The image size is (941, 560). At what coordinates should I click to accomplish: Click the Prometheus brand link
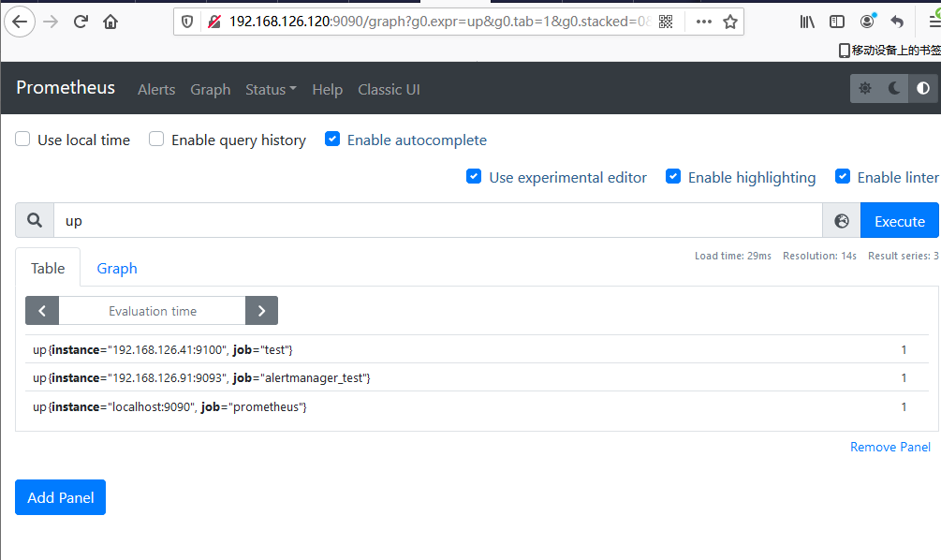click(66, 88)
